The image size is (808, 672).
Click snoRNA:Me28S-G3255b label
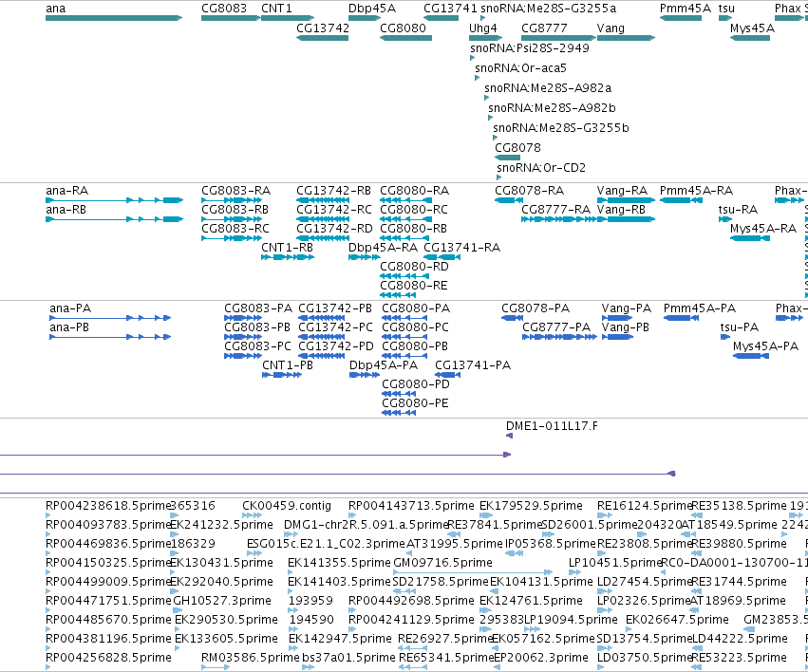[x=560, y=128]
